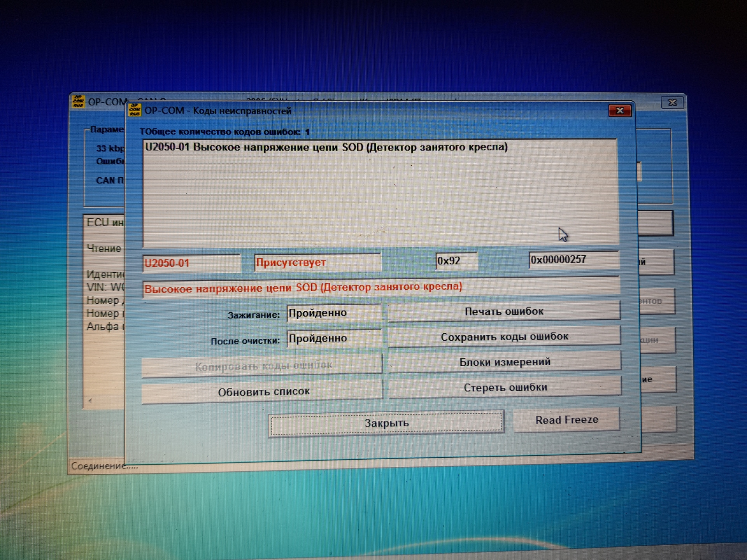This screenshot has width=747, height=560.
Task: Click Обновить список to refresh the list
Action: pos(263,392)
